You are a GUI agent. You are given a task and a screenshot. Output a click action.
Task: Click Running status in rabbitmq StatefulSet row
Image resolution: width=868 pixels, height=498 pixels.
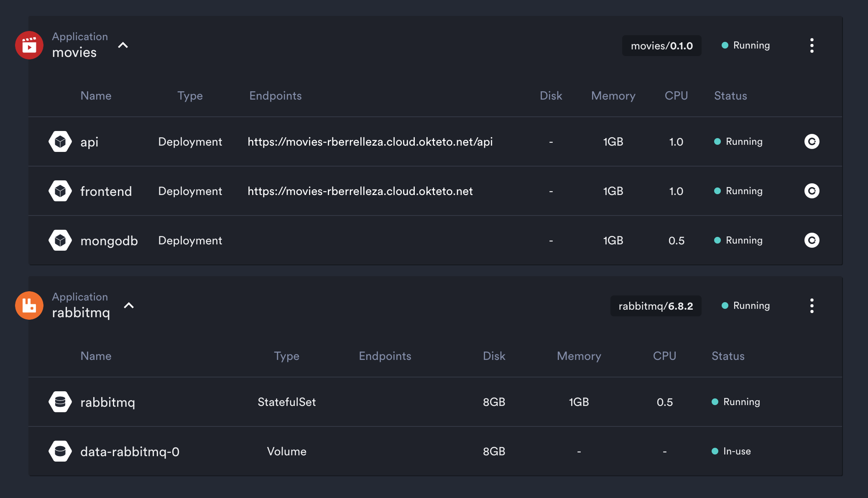pos(736,402)
